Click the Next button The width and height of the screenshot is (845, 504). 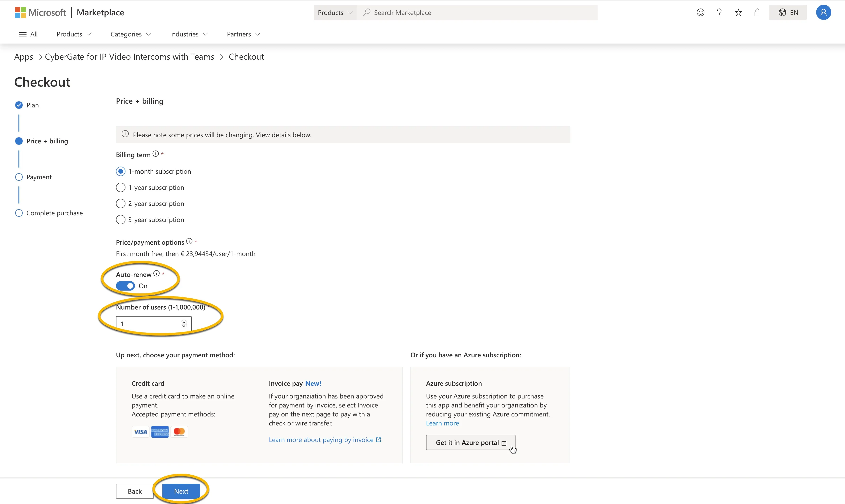[181, 491]
